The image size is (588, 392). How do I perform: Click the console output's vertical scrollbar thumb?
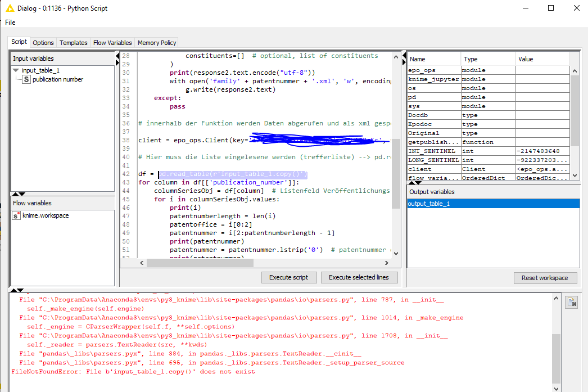pos(557,359)
